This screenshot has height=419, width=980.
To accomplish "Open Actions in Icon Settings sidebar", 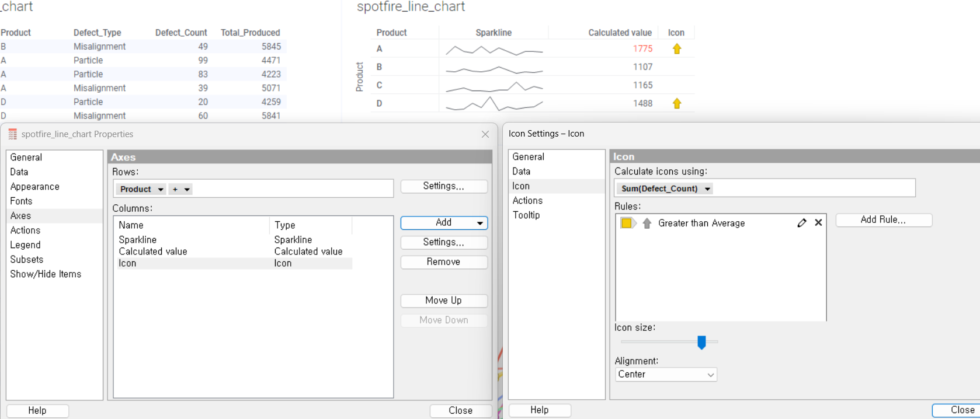I will click(x=528, y=201).
